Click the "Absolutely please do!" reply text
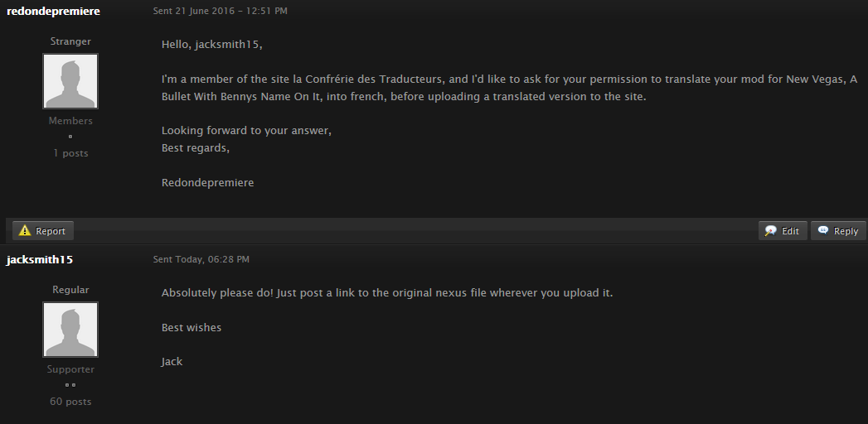The image size is (868, 424). coord(387,293)
